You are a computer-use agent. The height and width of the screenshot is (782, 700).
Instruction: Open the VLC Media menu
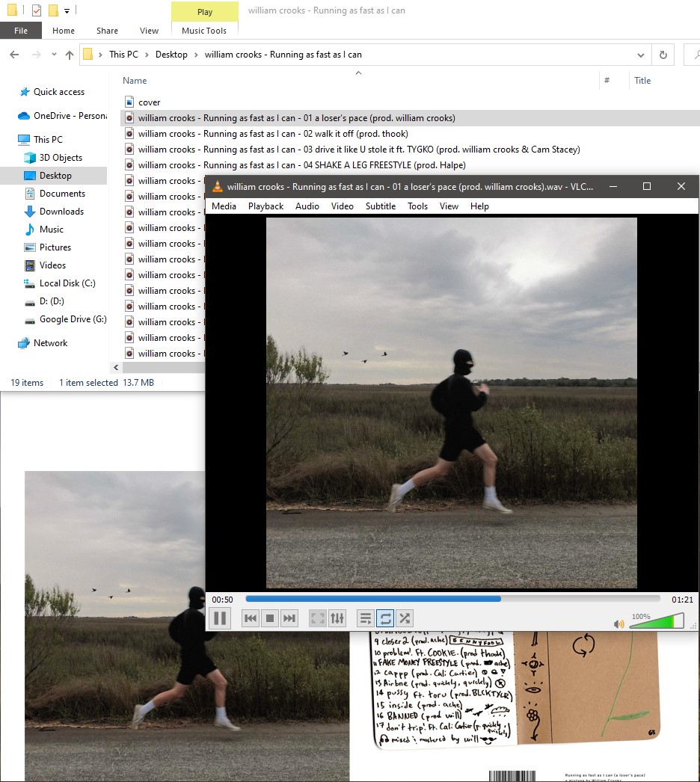[x=224, y=206]
